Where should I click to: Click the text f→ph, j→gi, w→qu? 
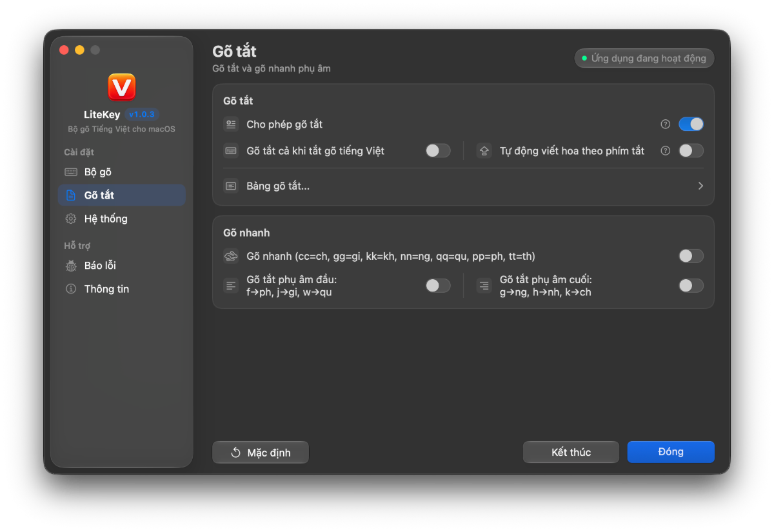pyautogui.click(x=289, y=292)
